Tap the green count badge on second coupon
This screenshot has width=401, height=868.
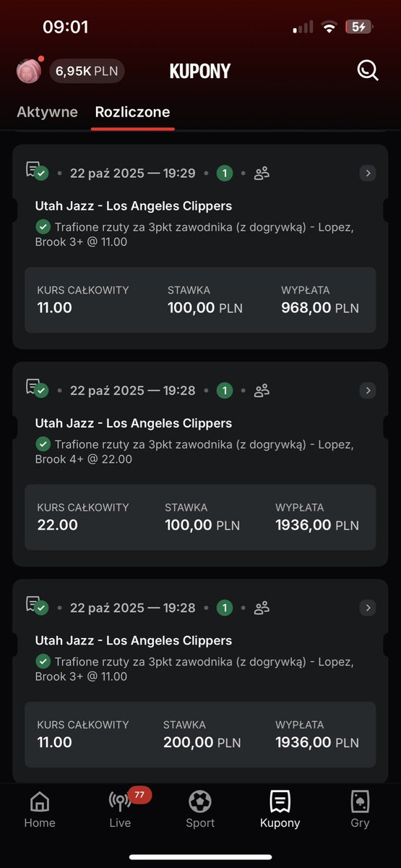225,391
